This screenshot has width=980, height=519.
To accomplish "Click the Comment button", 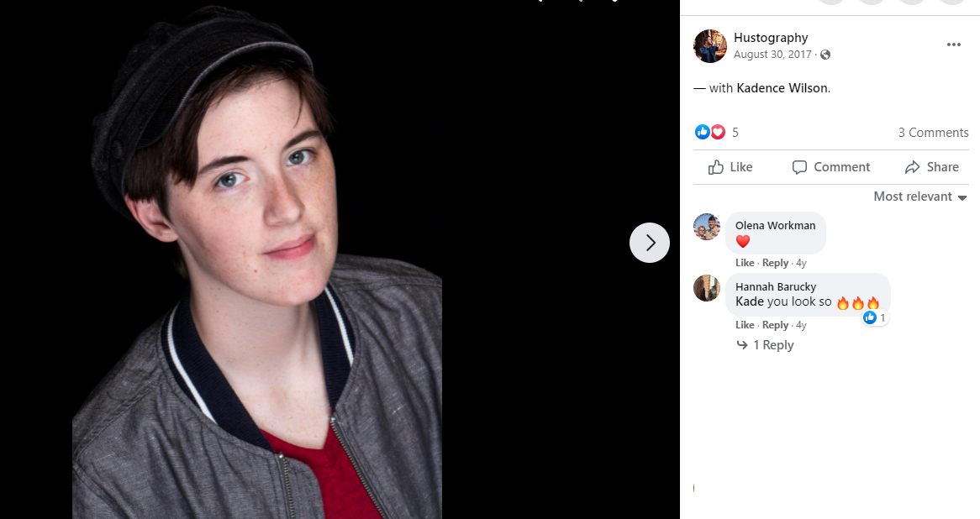I will 830,167.
